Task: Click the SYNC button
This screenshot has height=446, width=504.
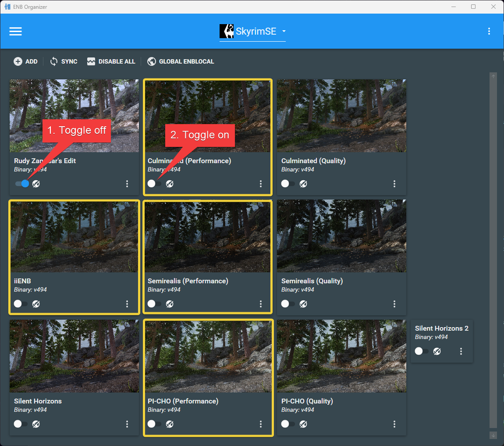Action: coord(64,61)
